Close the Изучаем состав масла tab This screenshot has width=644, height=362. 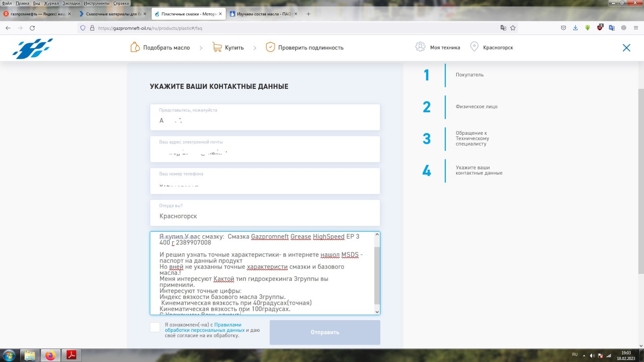(x=296, y=14)
